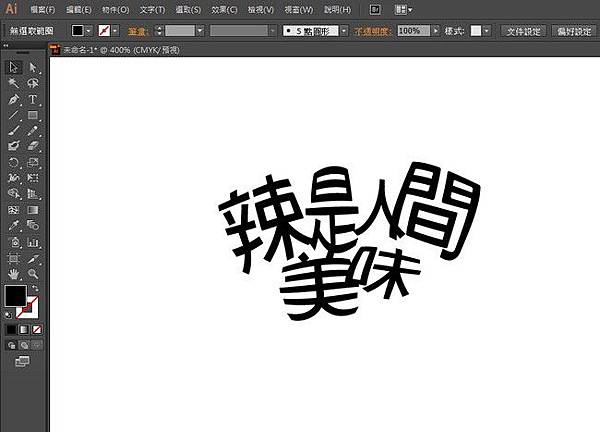Open fill color dropdown in control bar
Image resolution: width=600 pixels, height=432 pixels.
89,31
